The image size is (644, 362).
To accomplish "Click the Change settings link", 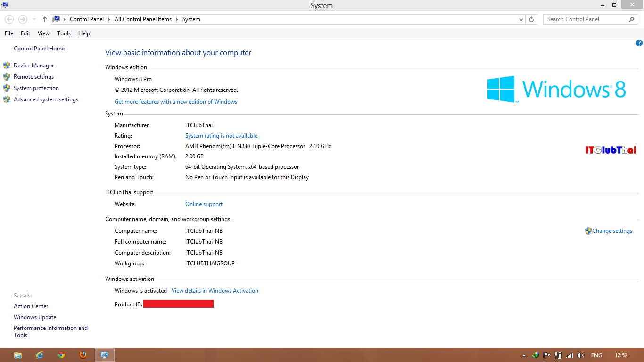I will click(x=612, y=231).
